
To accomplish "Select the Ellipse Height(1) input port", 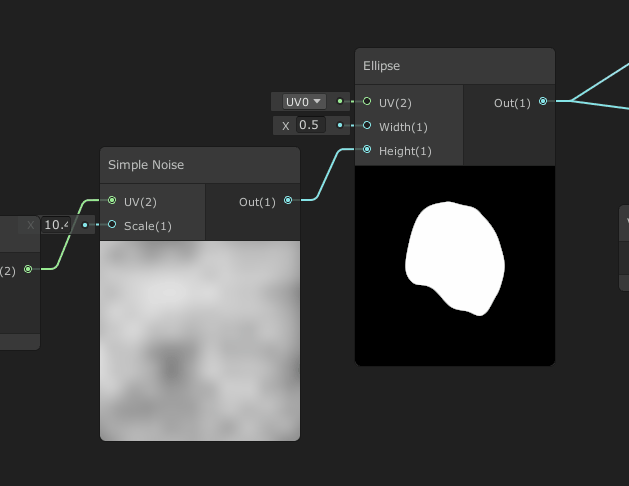I will point(367,150).
